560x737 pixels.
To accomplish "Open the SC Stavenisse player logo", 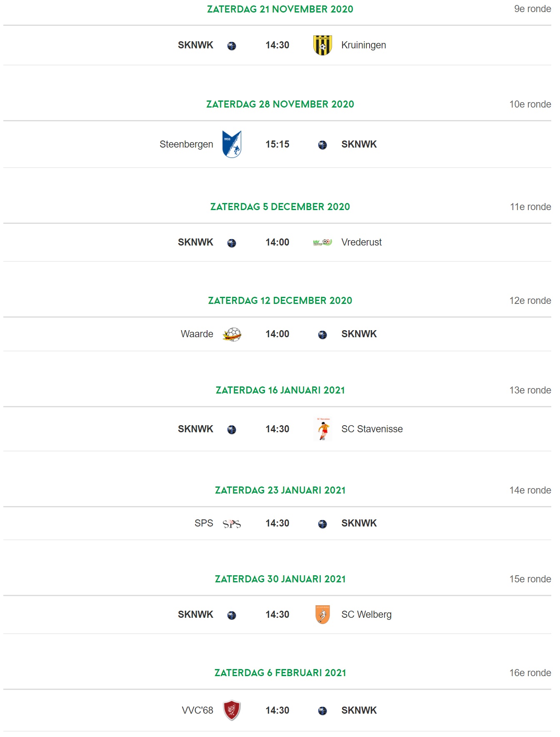I will [x=322, y=429].
